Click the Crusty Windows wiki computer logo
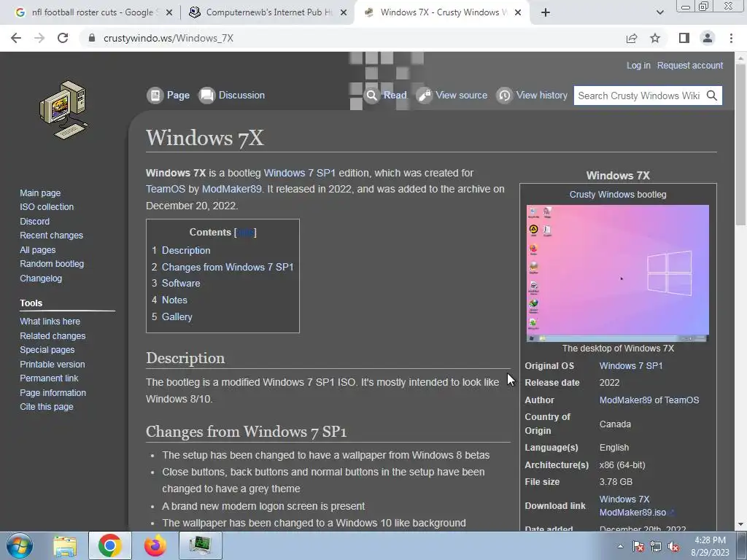Viewport: 747px width, 560px height. click(x=63, y=110)
